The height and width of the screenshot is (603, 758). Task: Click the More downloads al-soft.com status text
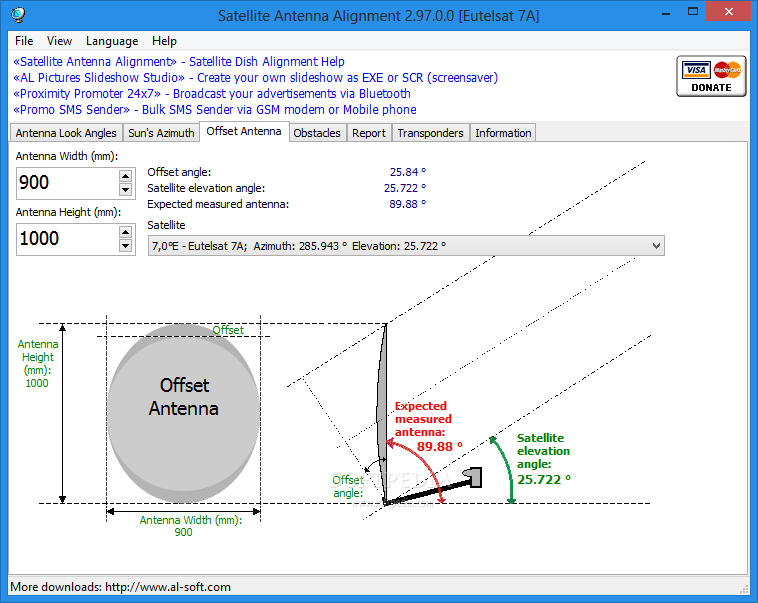(120, 587)
